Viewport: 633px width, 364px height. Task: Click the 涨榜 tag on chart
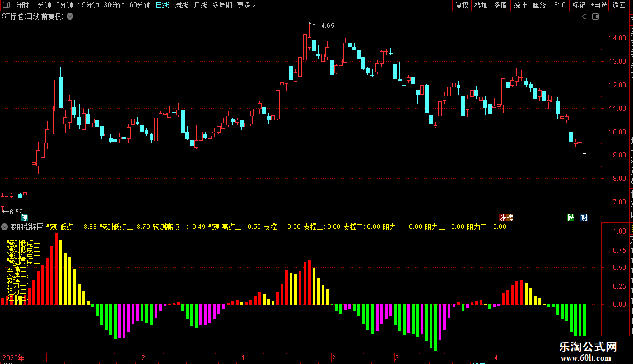pos(506,218)
